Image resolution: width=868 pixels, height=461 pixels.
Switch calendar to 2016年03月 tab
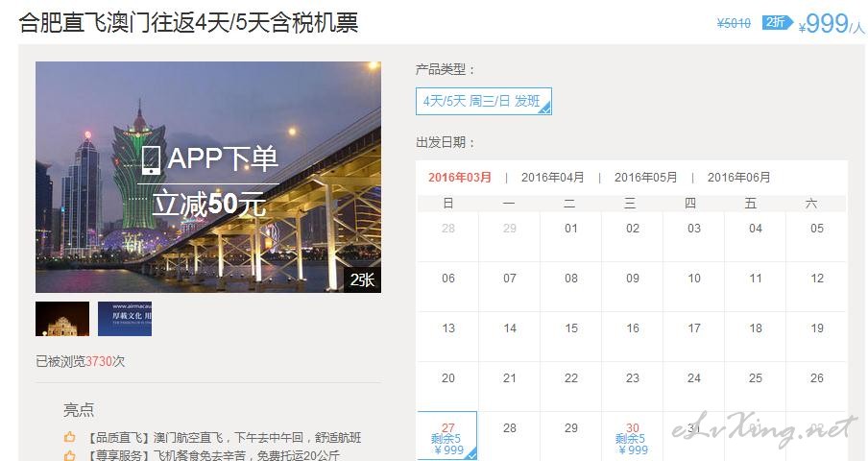coord(460,178)
